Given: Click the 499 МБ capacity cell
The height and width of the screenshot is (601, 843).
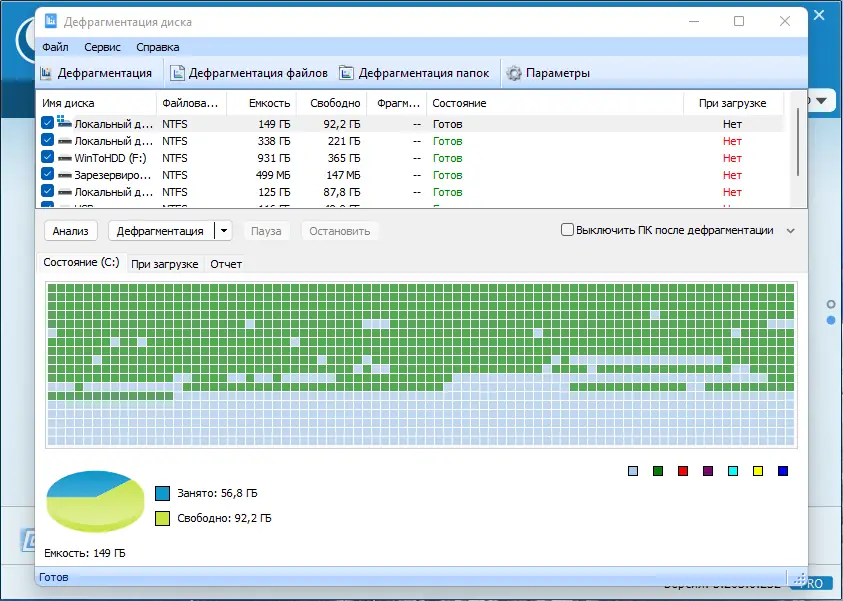Looking at the screenshot, I should pyautogui.click(x=273, y=175).
